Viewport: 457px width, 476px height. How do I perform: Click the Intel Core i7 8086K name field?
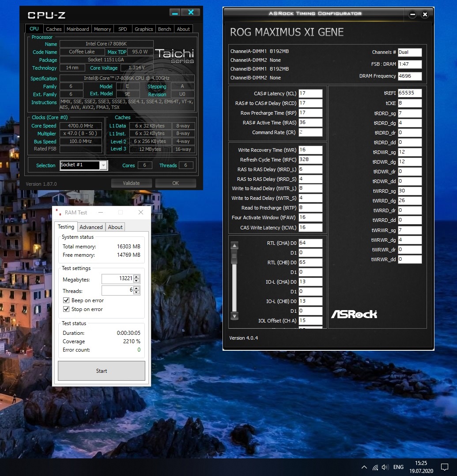tap(106, 44)
